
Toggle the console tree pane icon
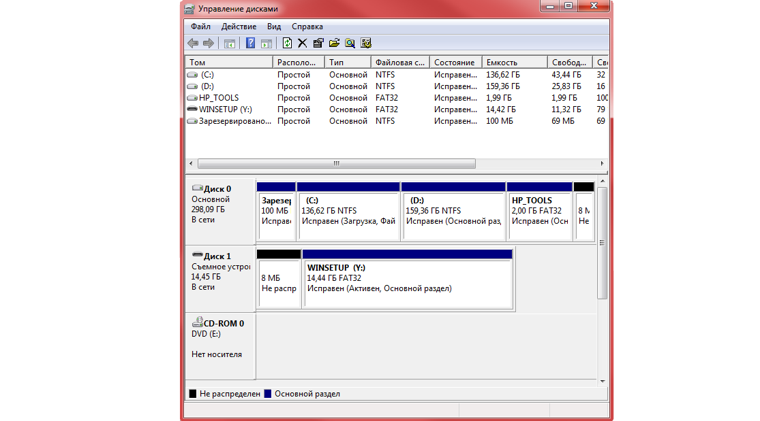(230, 44)
